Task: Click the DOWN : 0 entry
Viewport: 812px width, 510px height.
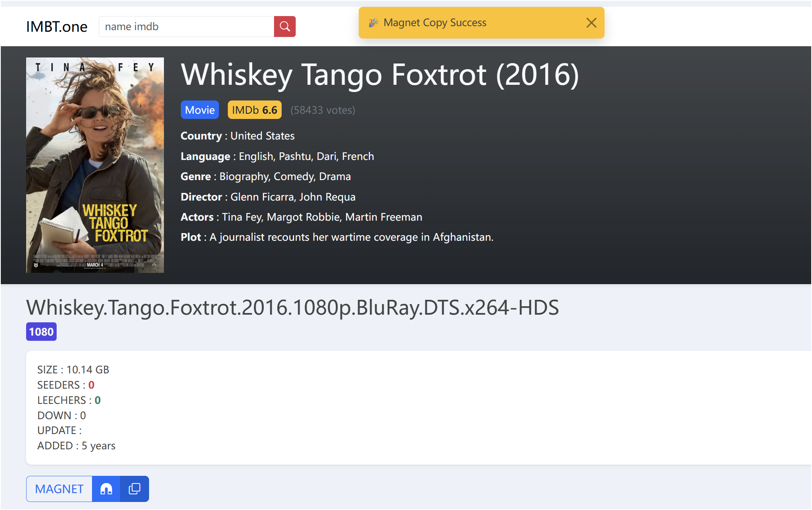Action: click(x=61, y=416)
